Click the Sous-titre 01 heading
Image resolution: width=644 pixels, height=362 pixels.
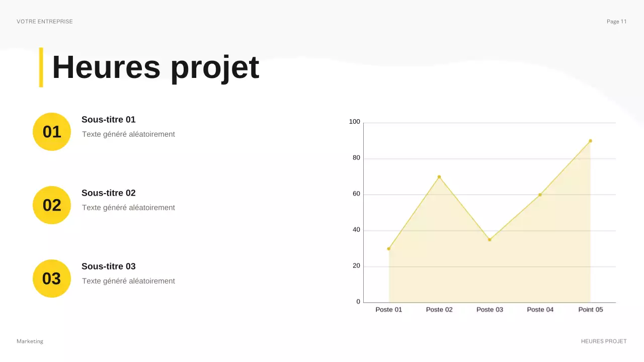(109, 120)
